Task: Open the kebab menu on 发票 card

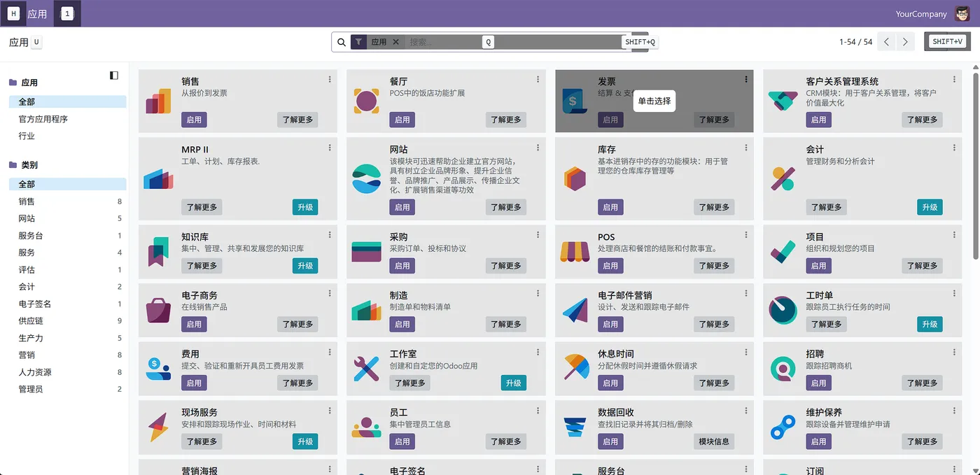Action: 746,80
